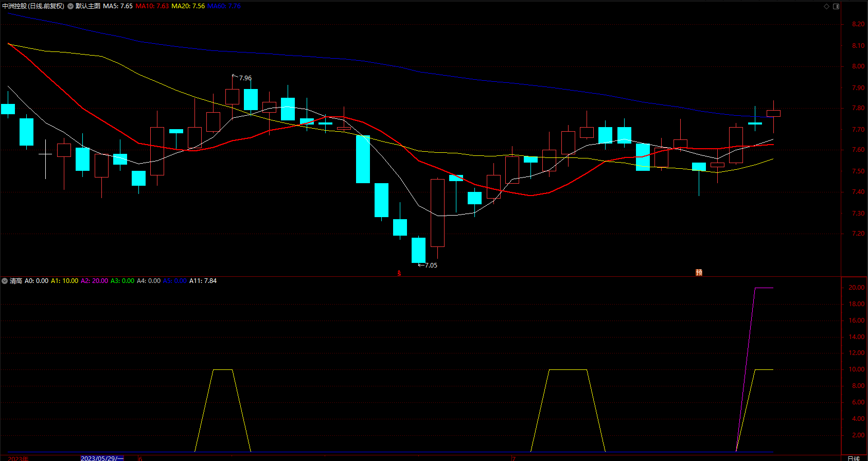
Task: Select the MA5: 7.65 legend
Action: point(118,6)
